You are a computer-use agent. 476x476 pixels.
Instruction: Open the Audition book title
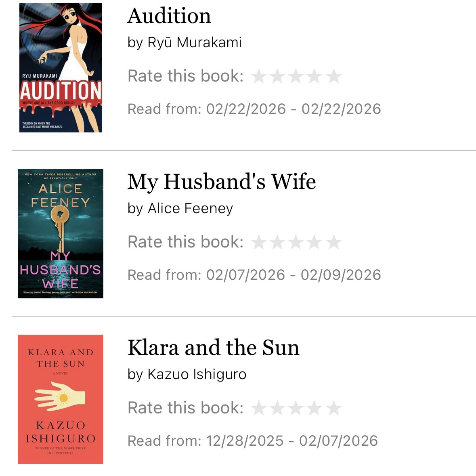[169, 16]
